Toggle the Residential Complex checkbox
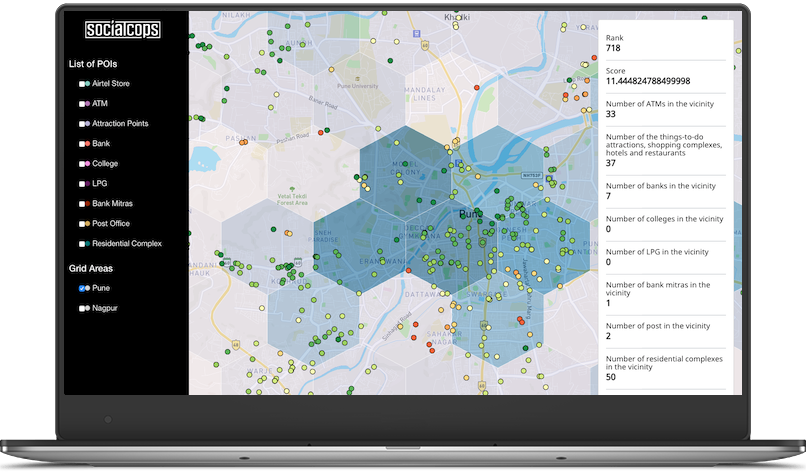The image size is (806, 475). click(81, 244)
